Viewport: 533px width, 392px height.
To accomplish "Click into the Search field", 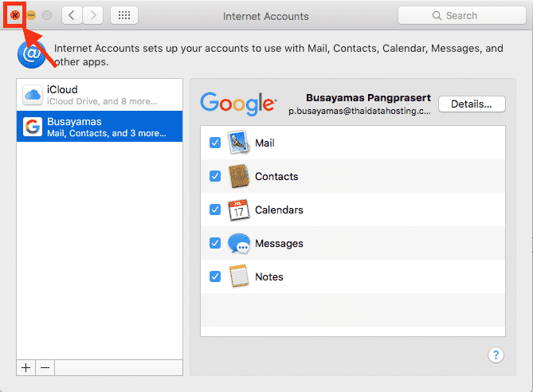I will click(x=462, y=16).
